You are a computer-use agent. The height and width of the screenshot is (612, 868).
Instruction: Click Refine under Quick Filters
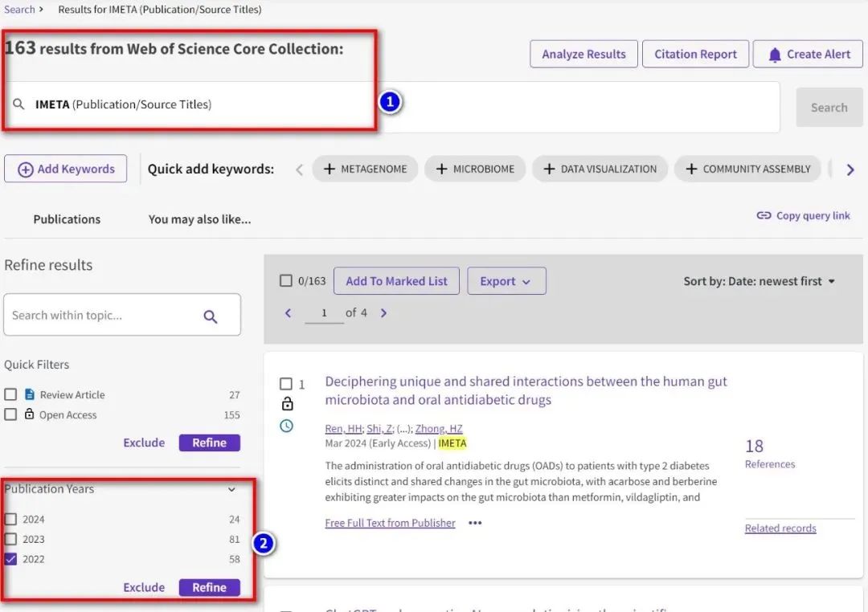pos(209,443)
